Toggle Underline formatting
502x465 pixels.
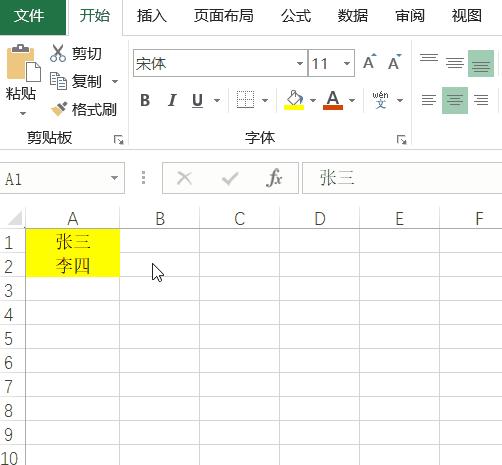pyautogui.click(x=197, y=100)
